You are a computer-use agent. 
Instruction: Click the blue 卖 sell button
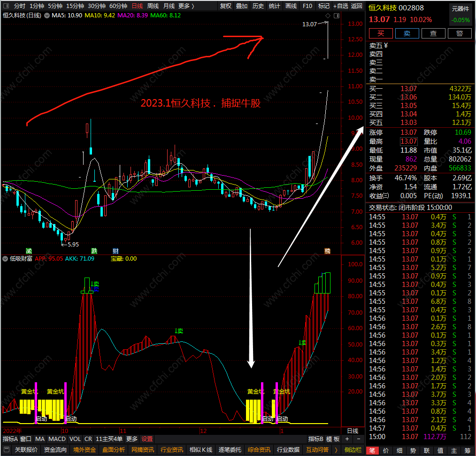(407, 33)
